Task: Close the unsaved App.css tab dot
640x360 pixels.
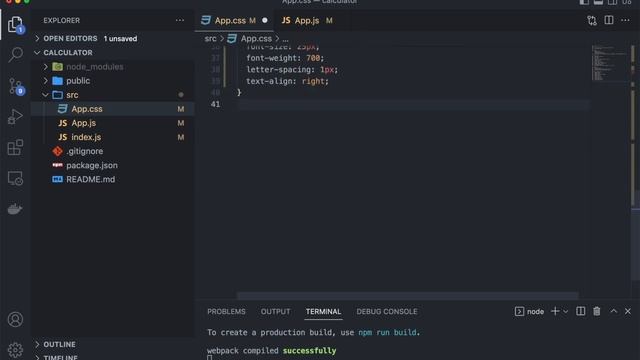Action: [x=264, y=20]
